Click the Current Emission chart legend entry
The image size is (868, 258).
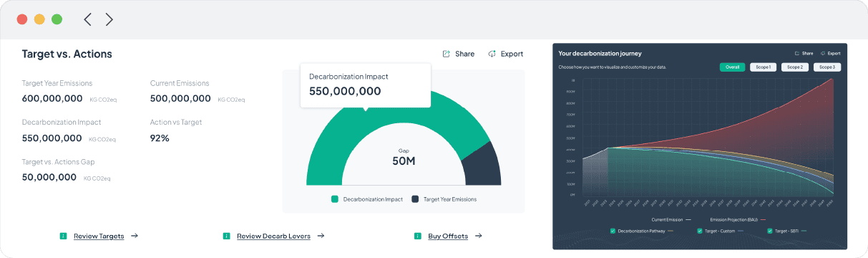point(671,219)
